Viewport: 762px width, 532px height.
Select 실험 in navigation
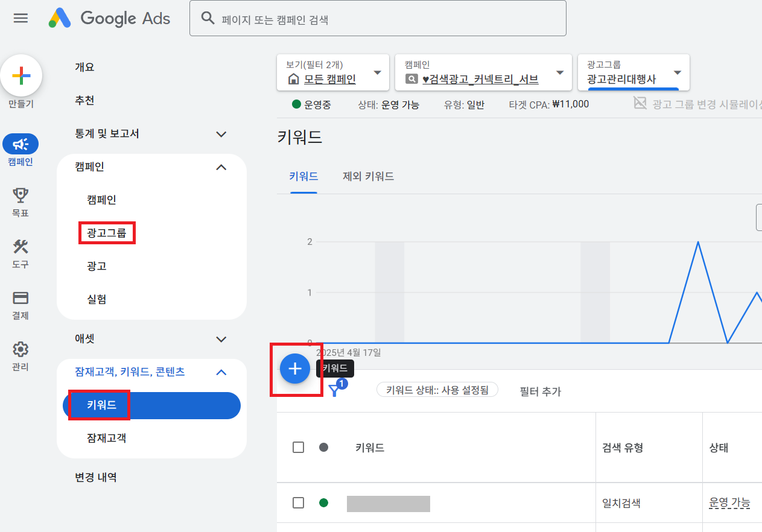pos(97,299)
